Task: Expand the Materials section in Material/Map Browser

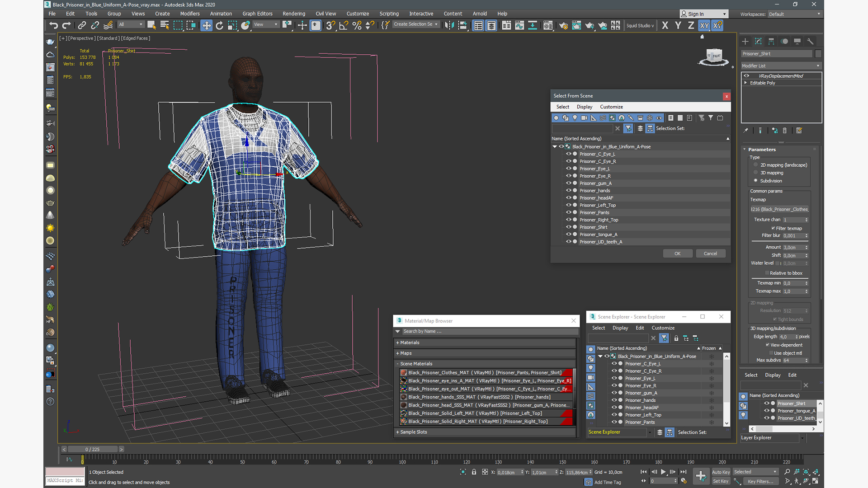Action: pos(397,343)
